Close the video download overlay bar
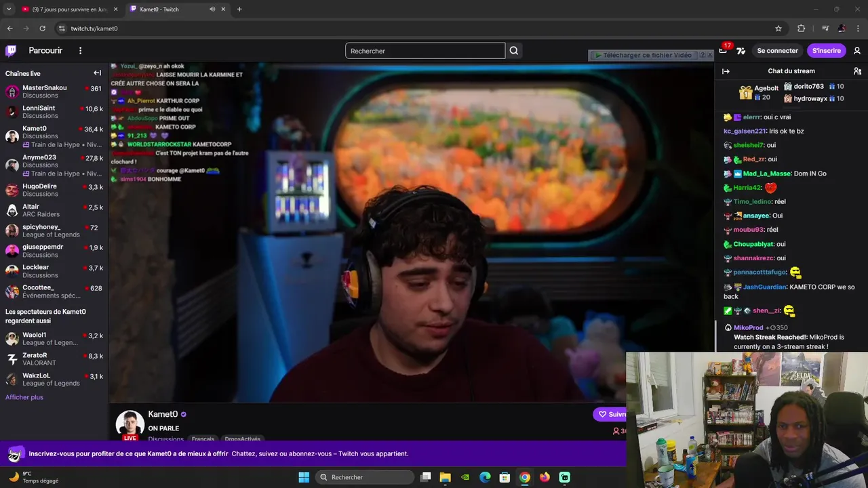 [709, 55]
